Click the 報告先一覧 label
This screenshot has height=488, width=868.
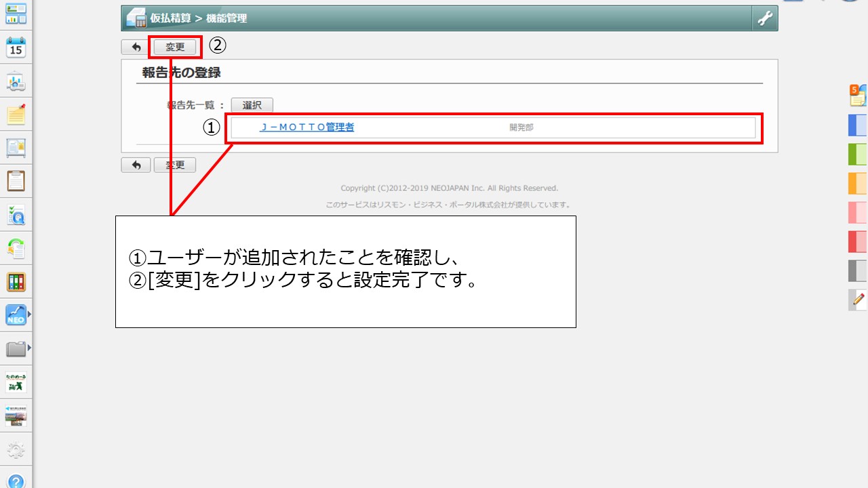pos(191,105)
